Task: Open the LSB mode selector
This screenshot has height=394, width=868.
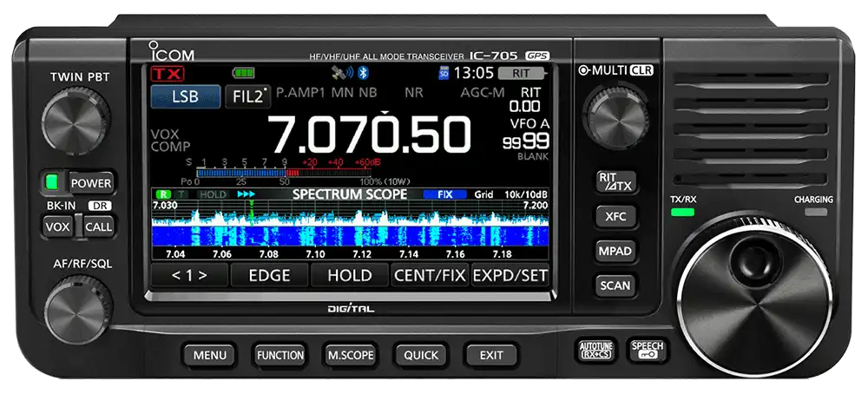Action: [x=185, y=96]
